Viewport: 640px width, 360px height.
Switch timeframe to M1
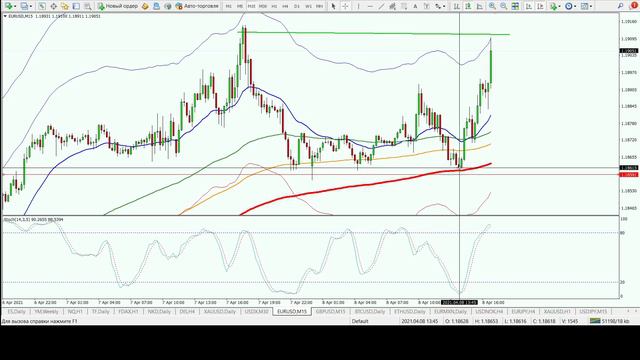[229, 6]
